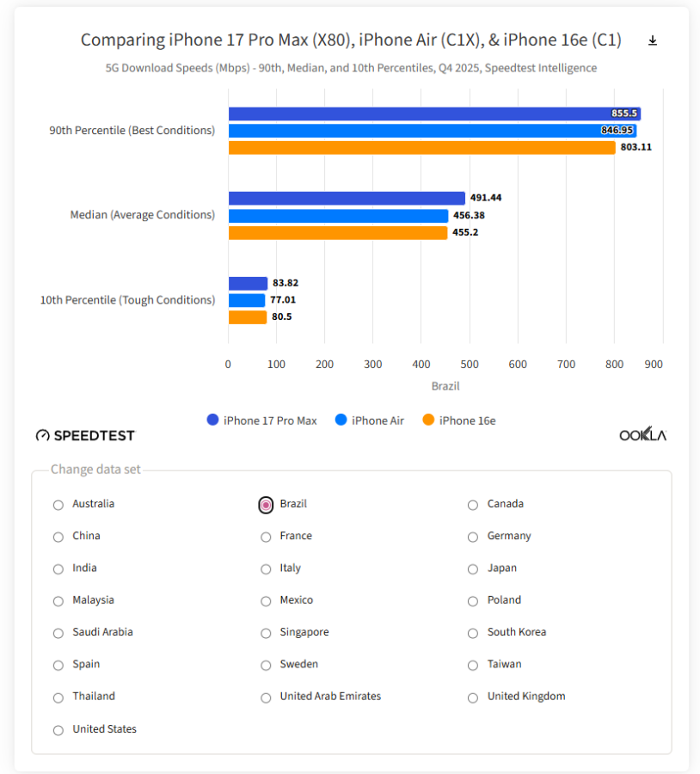
Task: Click the download chart icon
Action: (653, 40)
